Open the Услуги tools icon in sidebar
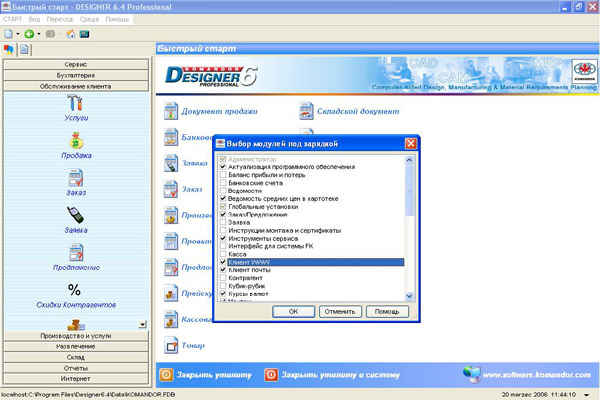Viewport: 600px width, 400px height. point(75,103)
